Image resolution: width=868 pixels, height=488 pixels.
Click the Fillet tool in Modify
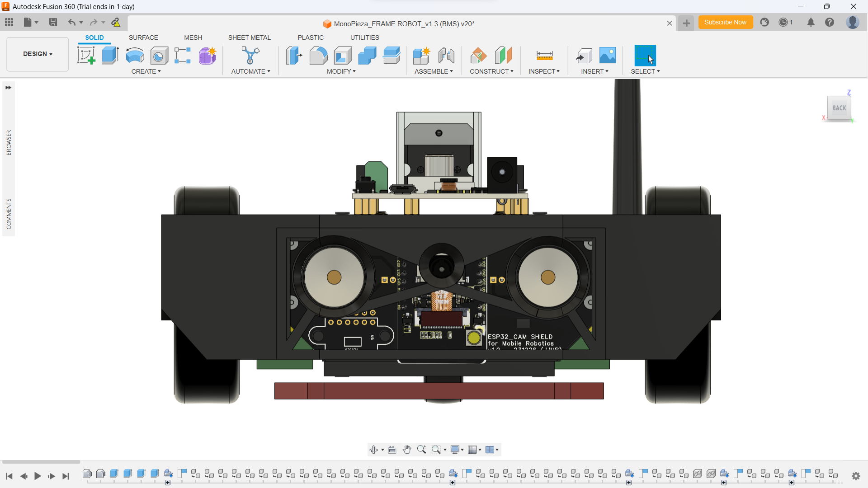318,56
